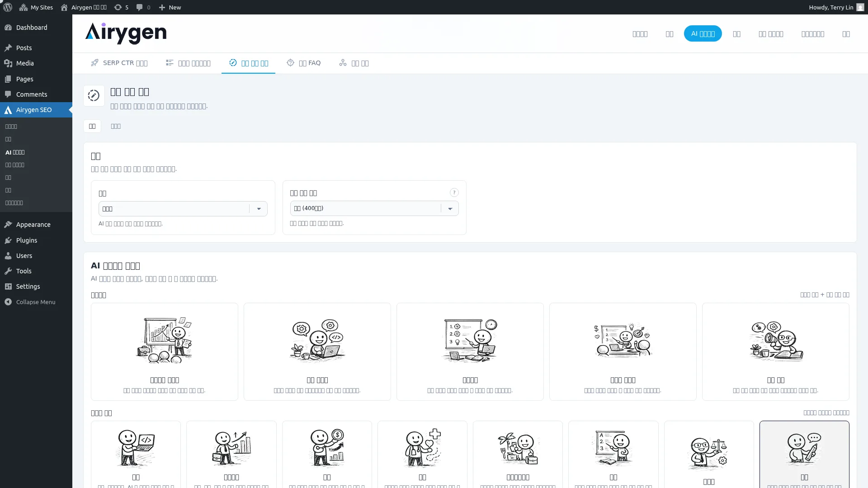The width and height of the screenshot is (868, 488).
Task: Select the card with palm tree and suitcase
Action: tap(518, 454)
